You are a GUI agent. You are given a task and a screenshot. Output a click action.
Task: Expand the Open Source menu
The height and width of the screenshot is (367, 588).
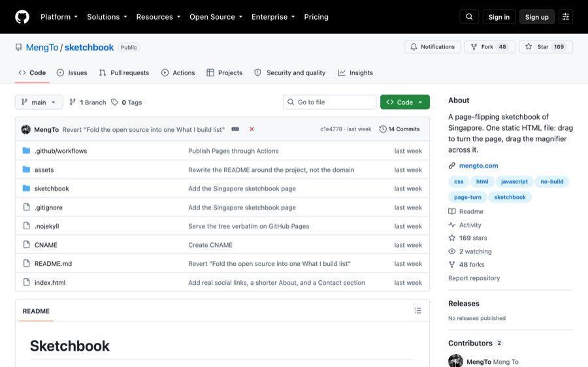[216, 17]
